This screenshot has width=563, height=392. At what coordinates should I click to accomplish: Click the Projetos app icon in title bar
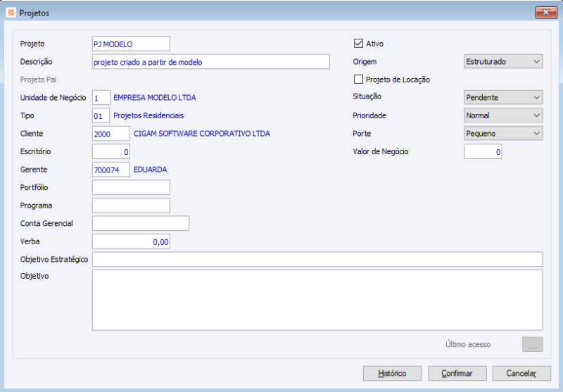click(11, 13)
